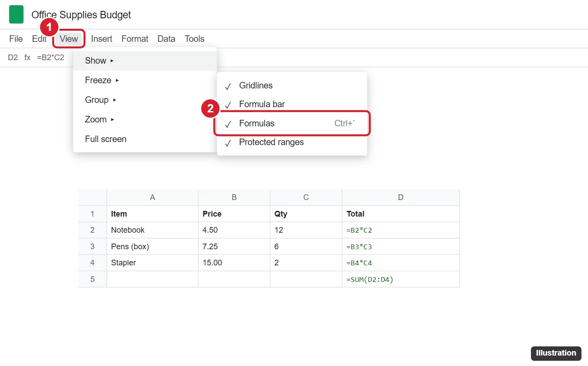Select row 5 header
The height and width of the screenshot is (366, 588).
tap(92, 279)
